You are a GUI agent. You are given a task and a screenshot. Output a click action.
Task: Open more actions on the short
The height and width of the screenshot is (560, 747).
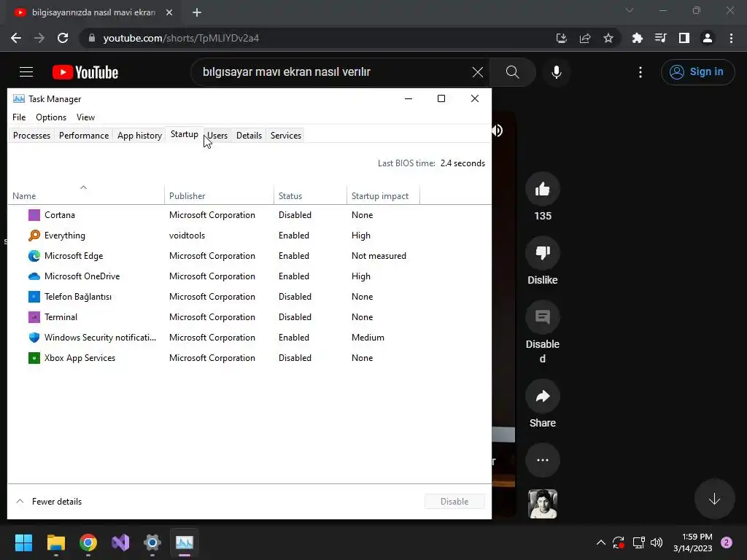pos(543,460)
